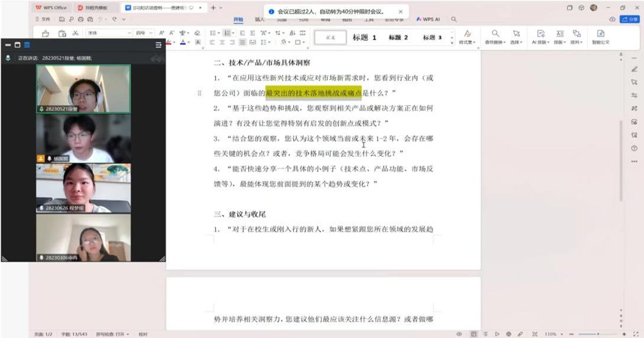Open the 四号 font size dropdown

(144, 33)
